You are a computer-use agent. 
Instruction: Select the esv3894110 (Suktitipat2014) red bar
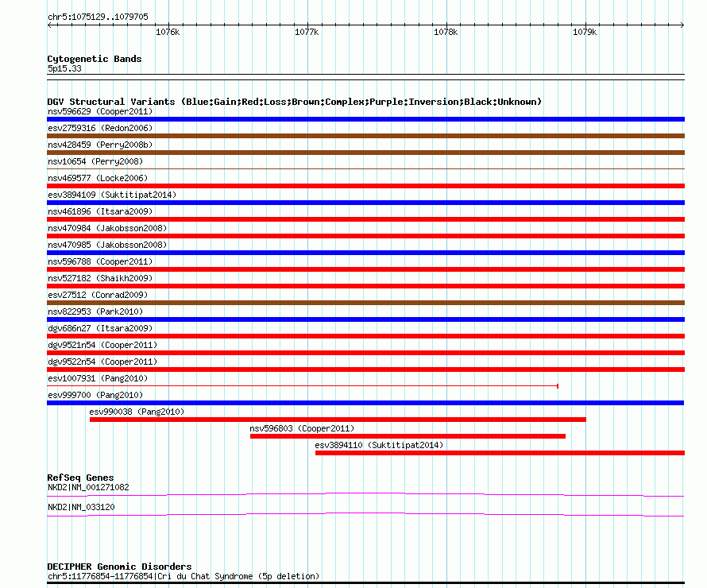(x=500, y=453)
